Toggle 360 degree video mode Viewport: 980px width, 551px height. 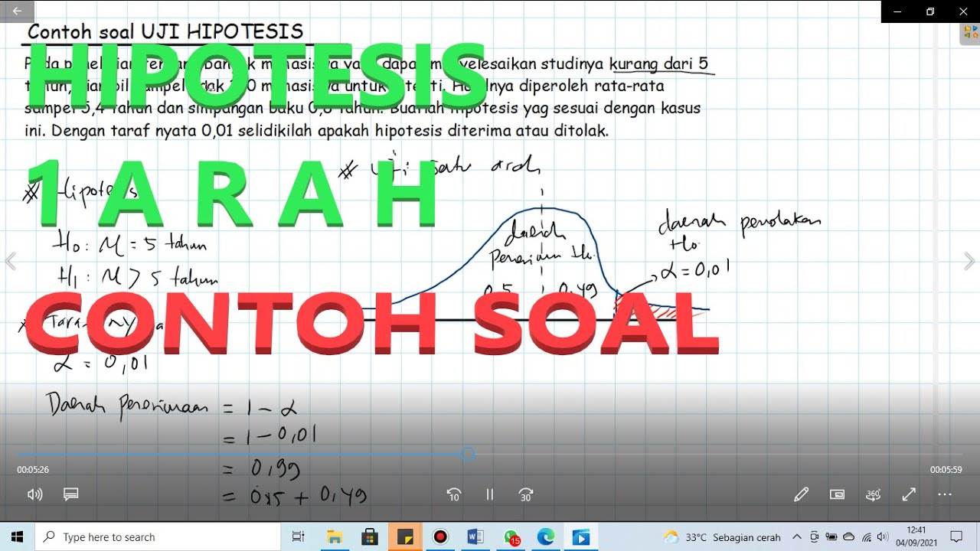tap(873, 494)
